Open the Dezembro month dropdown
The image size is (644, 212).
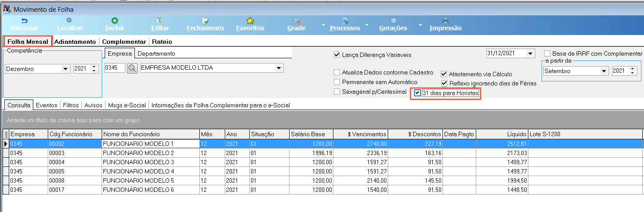(x=66, y=69)
